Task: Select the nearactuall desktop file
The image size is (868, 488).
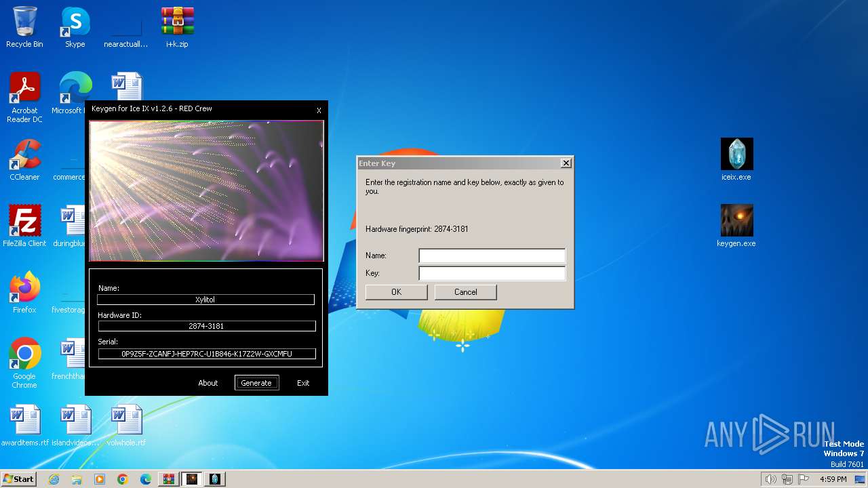Action: click(126, 27)
